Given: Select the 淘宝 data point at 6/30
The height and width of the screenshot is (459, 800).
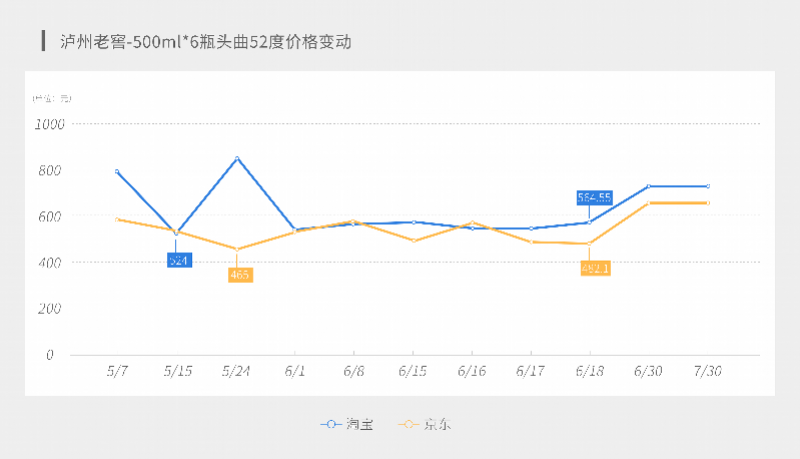Looking at the screenshot, I should pos(648,186).
